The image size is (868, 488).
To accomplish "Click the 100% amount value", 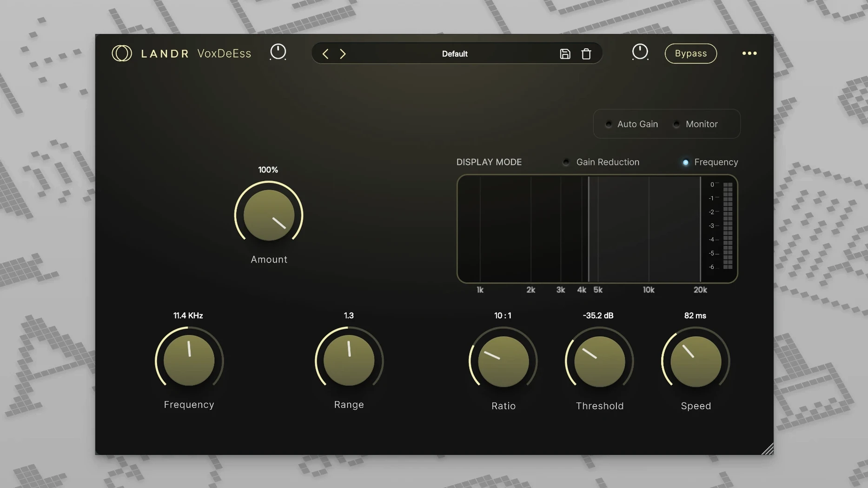I will [268, 170].
